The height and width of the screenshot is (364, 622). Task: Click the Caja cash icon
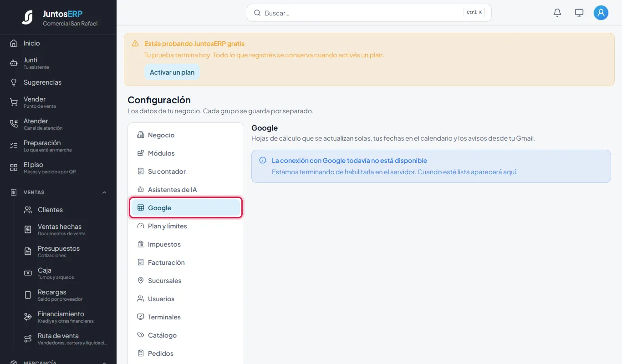click(x=28, y=273)
